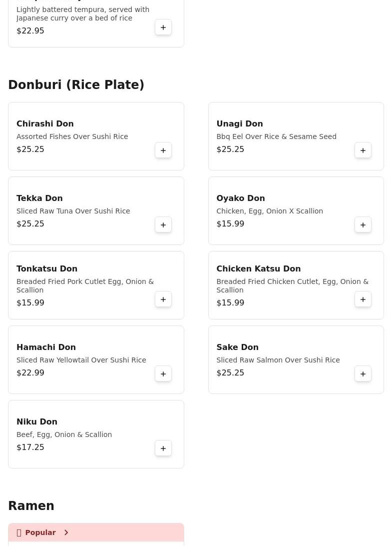Add Chicken Katsu Don to cart
The width and height of the screenshot is (392, 546).
(x=363, y=299)
